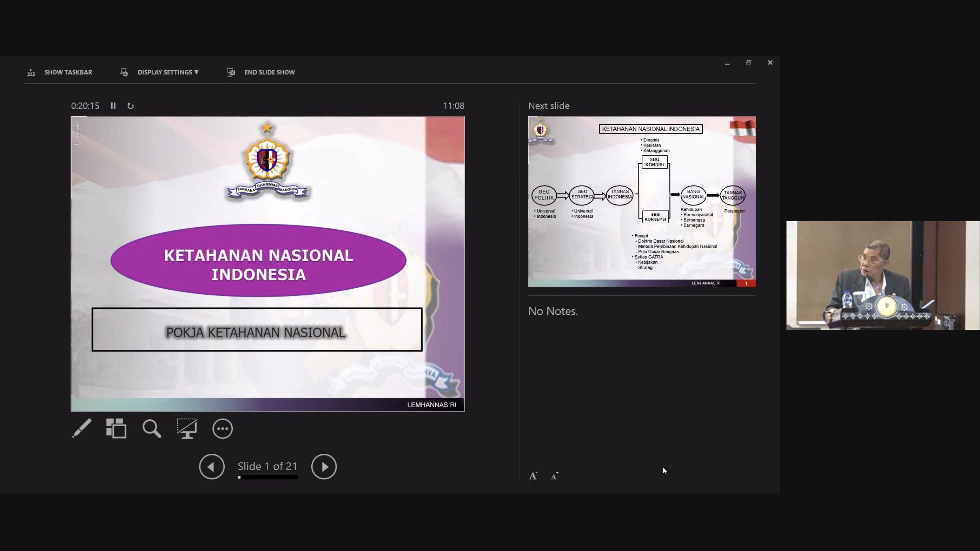Make the notes text larger
Viewport: 980px width, 551px height.
tap(533, 476)
